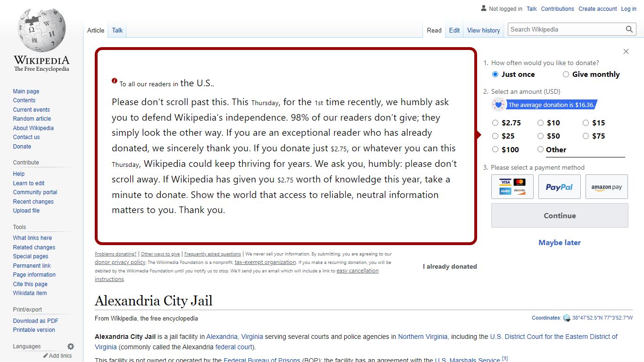Choose credit card payment method
The height and width of the screenshot is (362, 644).
tap(512, 187)
